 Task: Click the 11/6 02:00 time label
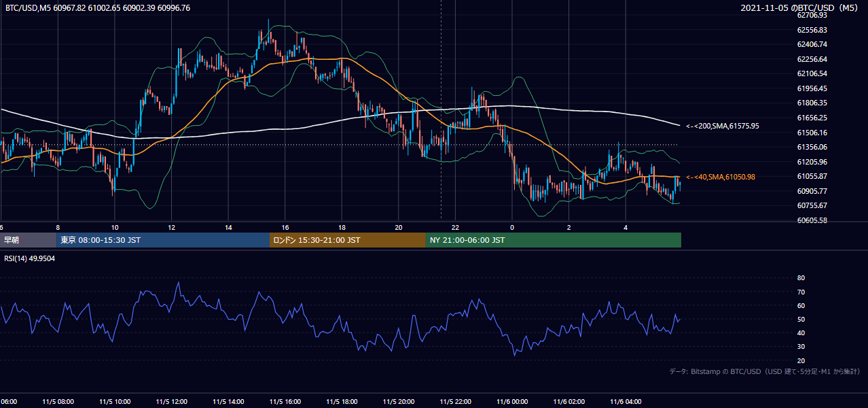tap(568, 401)
